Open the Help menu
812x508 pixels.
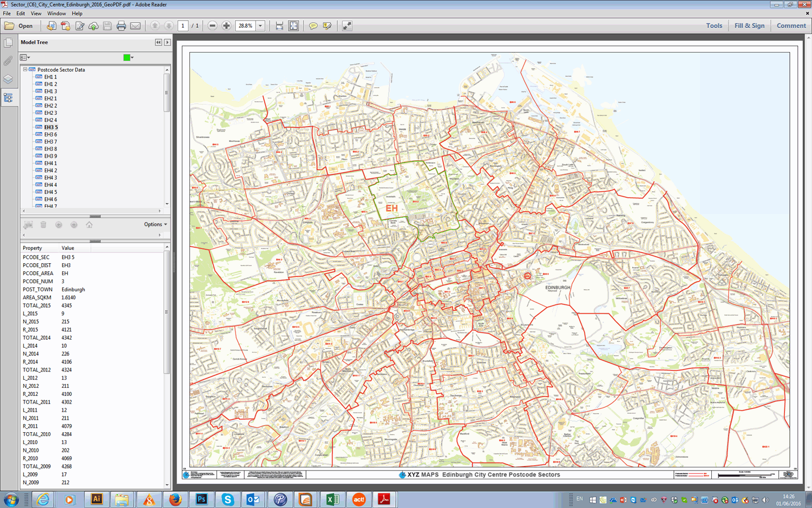[x=77, y=14]
